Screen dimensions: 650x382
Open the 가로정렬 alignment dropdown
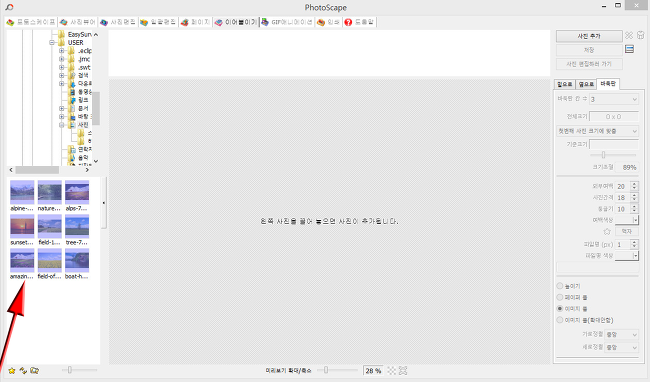click(x=621, y=334)
